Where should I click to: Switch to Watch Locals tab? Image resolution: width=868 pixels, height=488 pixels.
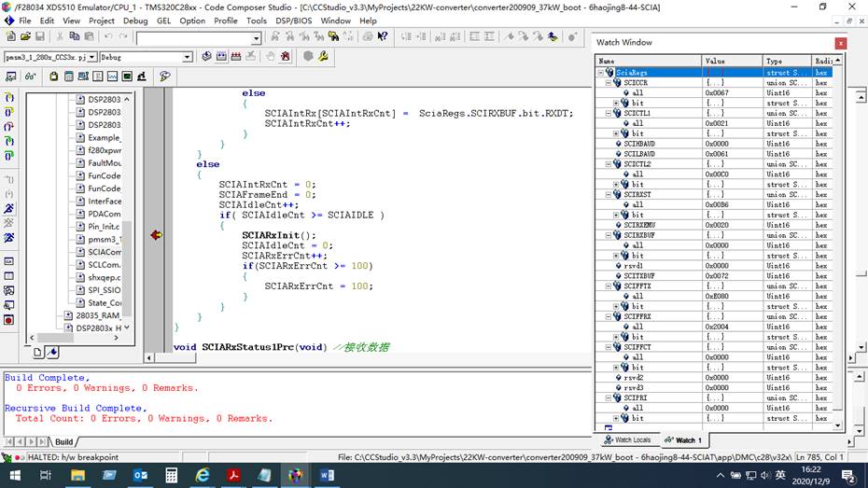click(x=628, y=439)
